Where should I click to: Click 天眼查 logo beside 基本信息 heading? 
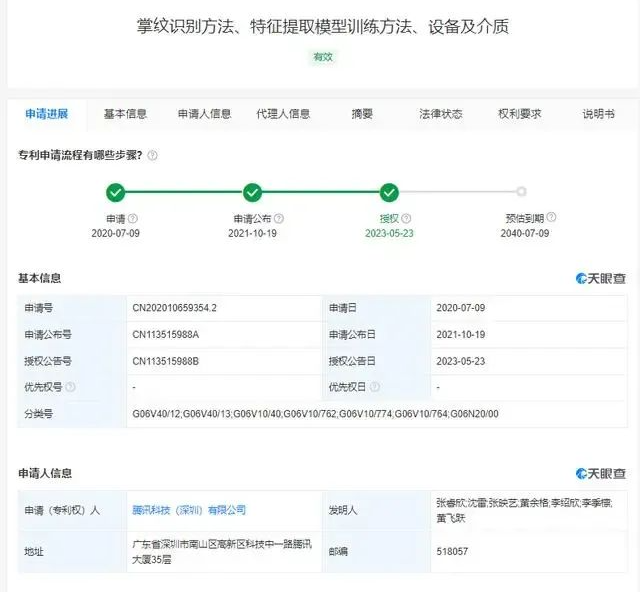pos(601,279)
